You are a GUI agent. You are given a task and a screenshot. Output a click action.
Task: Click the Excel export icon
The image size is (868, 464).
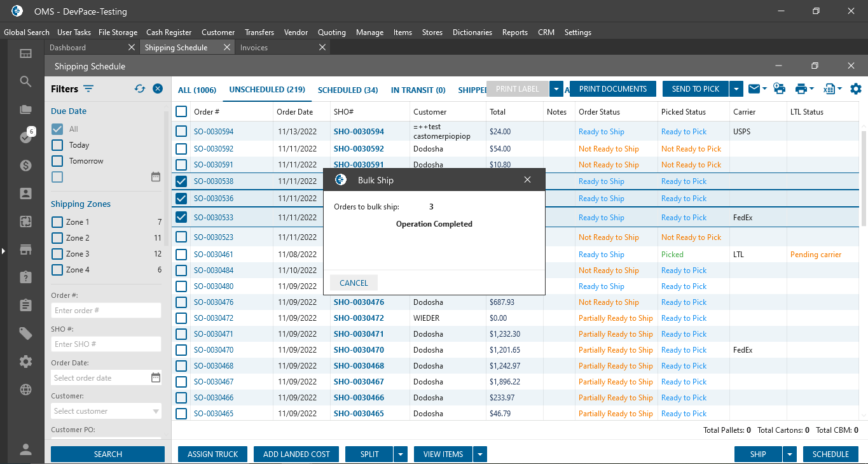[829, 89]
